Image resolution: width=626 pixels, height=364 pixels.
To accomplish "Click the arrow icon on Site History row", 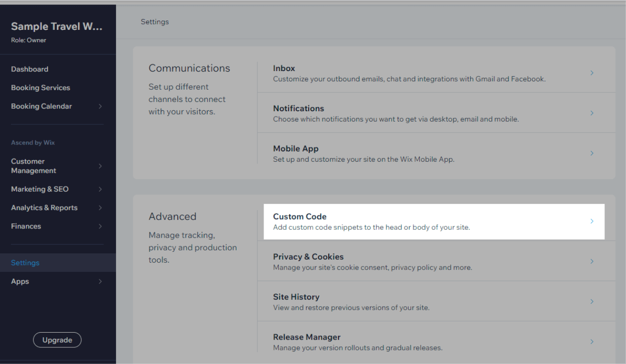I will (592, 302).
